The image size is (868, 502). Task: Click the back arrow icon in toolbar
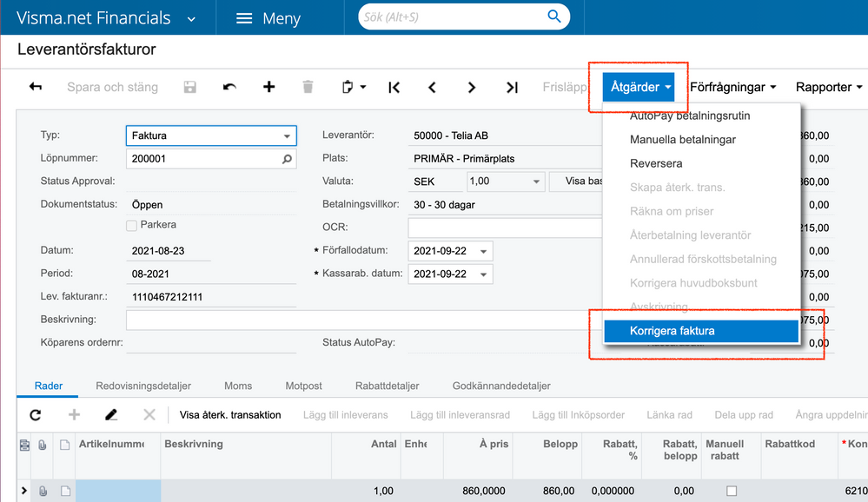pyautogui.click(x=36, y=87)
